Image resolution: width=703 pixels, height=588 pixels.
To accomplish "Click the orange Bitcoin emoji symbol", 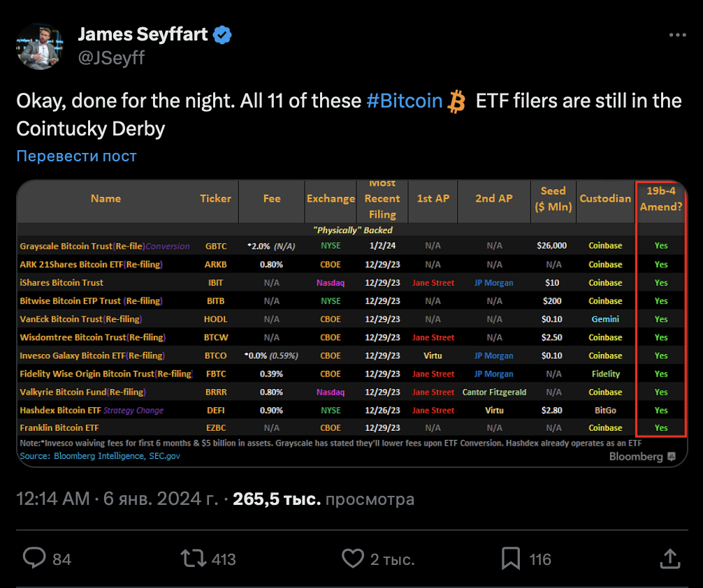I will point(457,101).
